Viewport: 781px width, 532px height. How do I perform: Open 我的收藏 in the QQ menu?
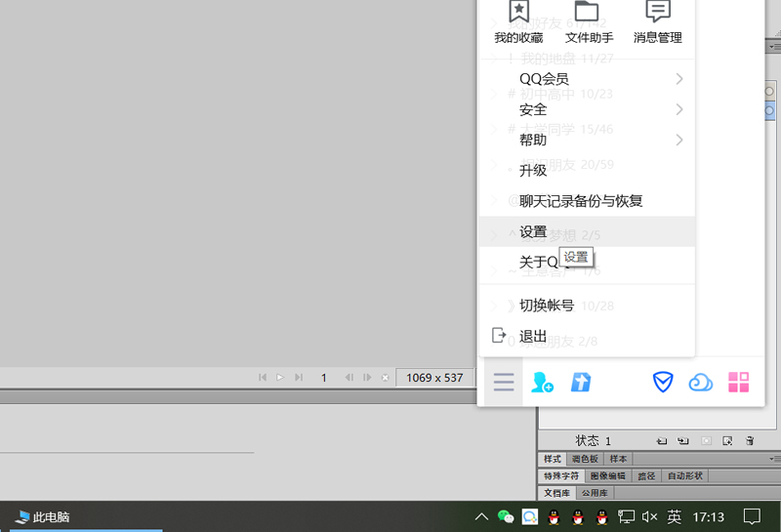click(518, 22)
